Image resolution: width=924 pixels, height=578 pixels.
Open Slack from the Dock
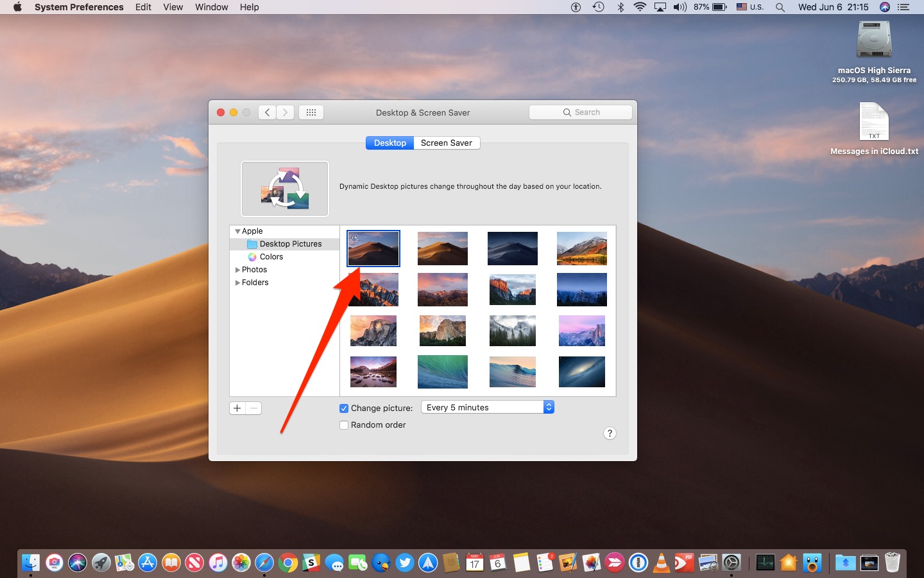click(311, 563)
